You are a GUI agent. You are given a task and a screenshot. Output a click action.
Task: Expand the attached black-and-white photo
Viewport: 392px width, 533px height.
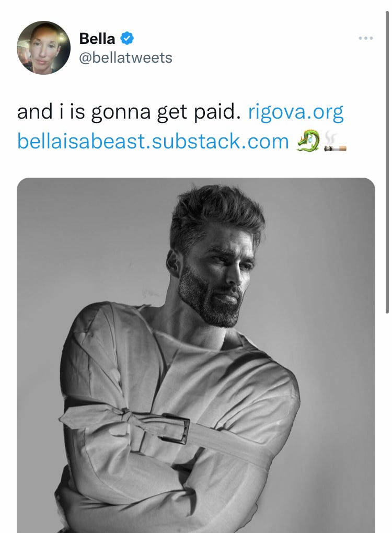coord(196,355)
